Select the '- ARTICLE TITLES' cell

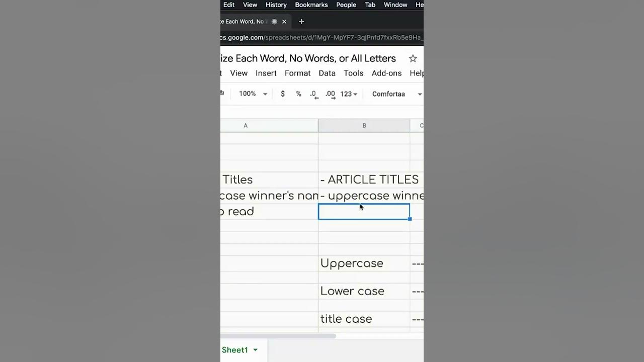click(x=364, y=179)
